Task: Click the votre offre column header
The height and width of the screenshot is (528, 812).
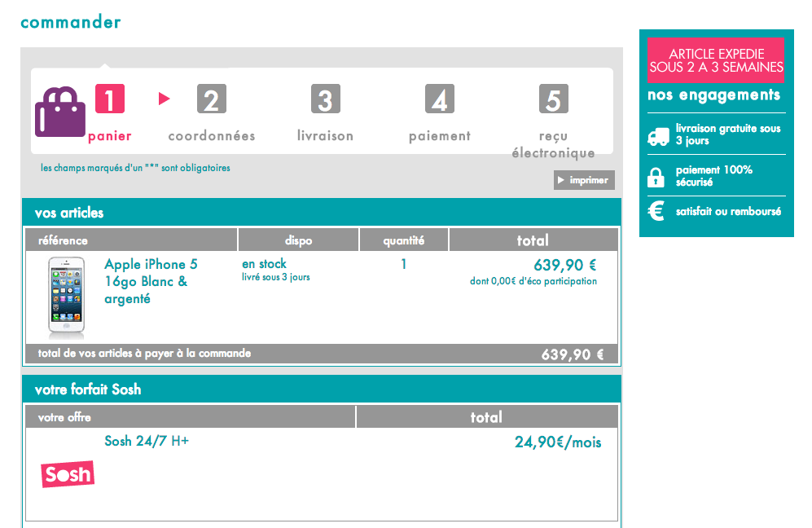Action: tap(190, 417)
